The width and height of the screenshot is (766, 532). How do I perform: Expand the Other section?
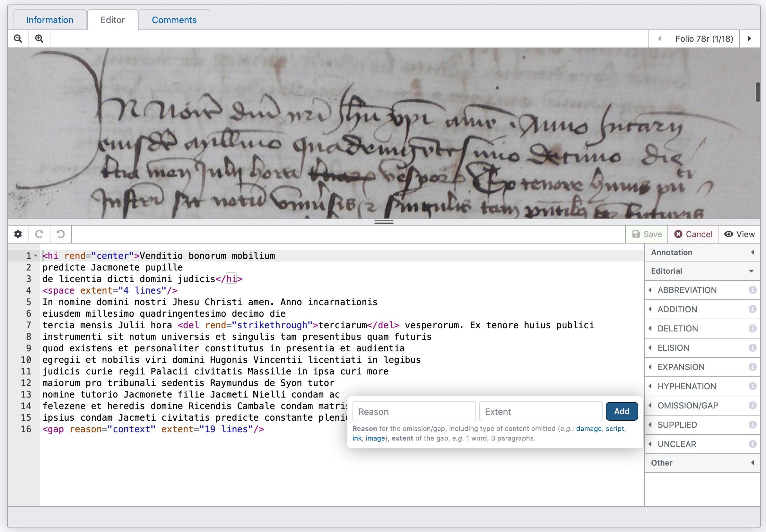click(x=702, y=463)
